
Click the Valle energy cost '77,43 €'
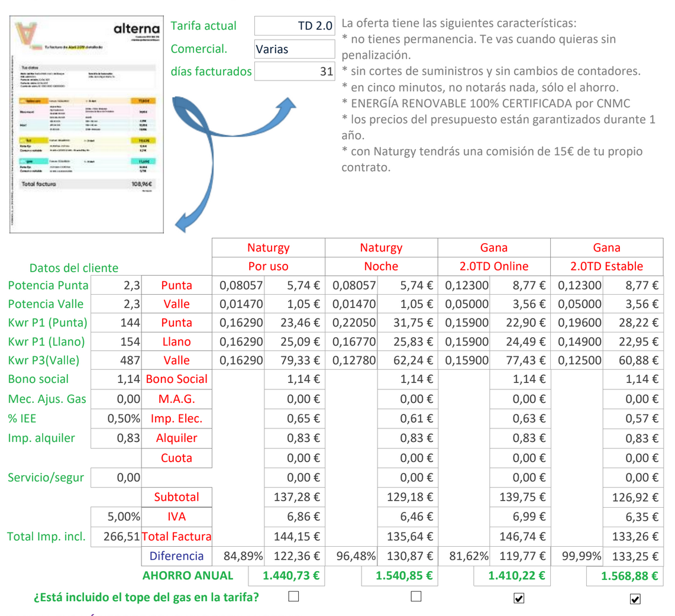point(520,360)
